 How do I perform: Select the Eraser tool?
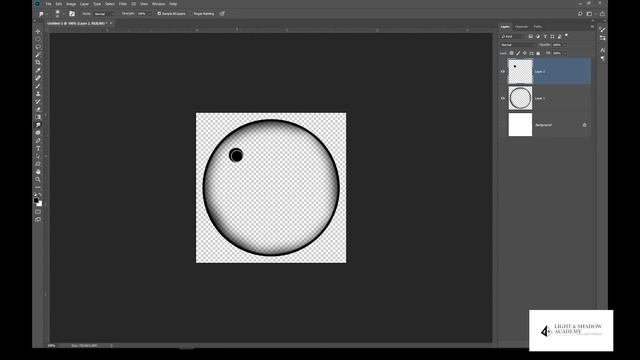coord(38,109)
